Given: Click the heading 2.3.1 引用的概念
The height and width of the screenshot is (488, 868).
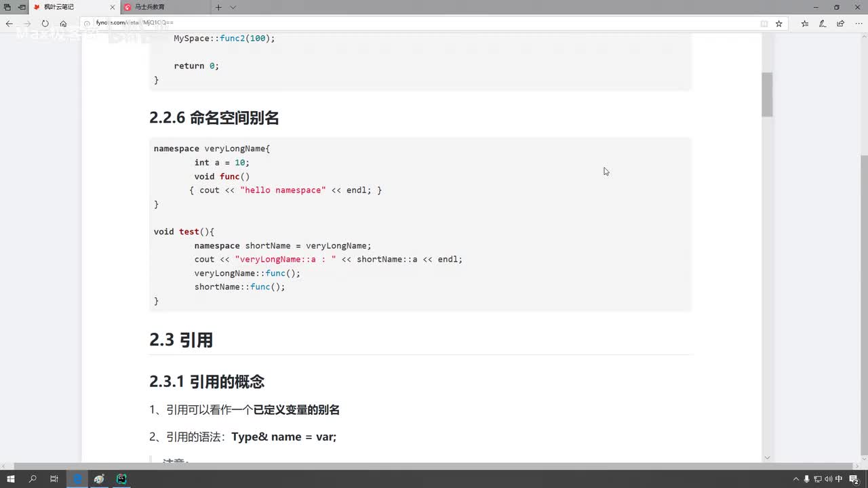Looking at the screenshot, I should coord(207,382).
